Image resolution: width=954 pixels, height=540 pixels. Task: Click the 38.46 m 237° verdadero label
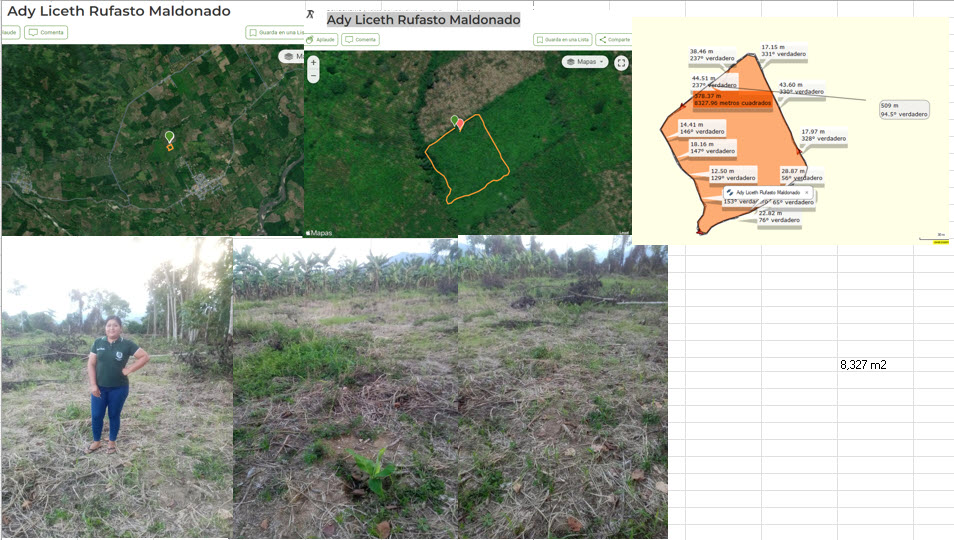pyautogui.click(x=712, y=55)
